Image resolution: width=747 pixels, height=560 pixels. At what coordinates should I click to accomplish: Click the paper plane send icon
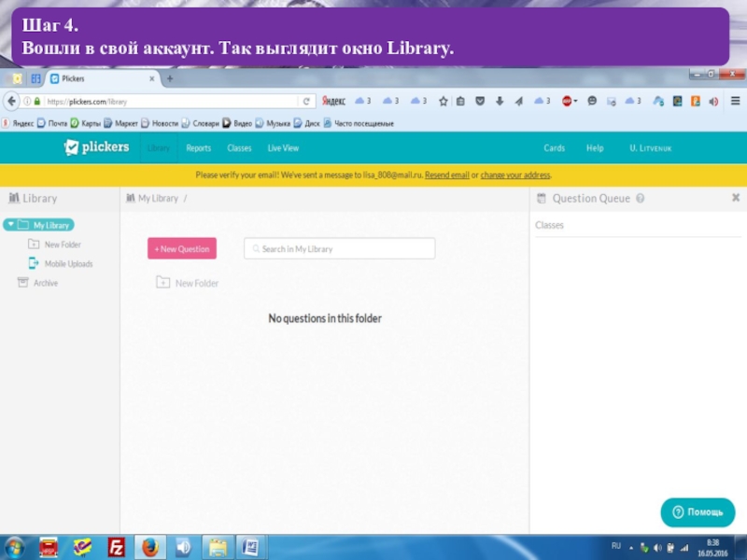519,101
